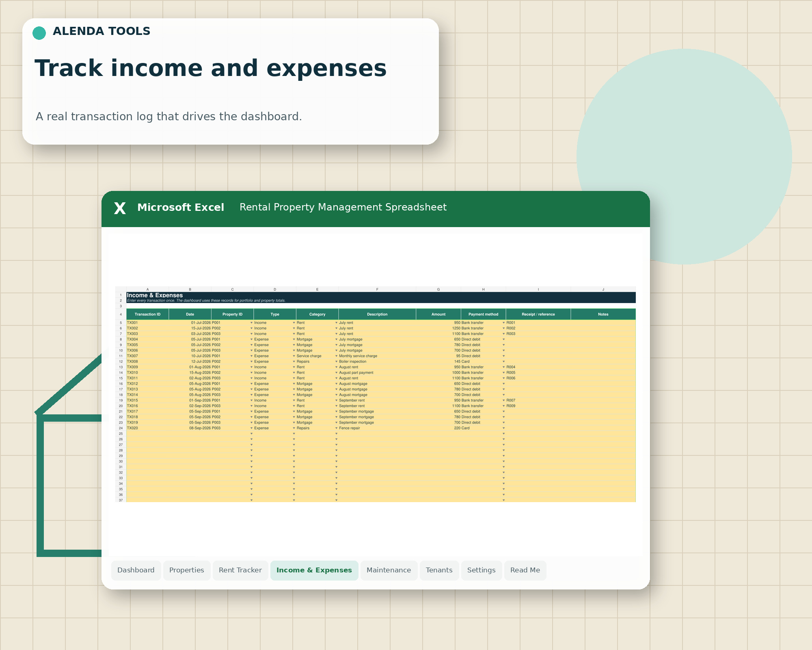Open Category dropdown arrow in TX020 row
The width and height of the screenshot is (812, 650).
[x=336, y=428]
